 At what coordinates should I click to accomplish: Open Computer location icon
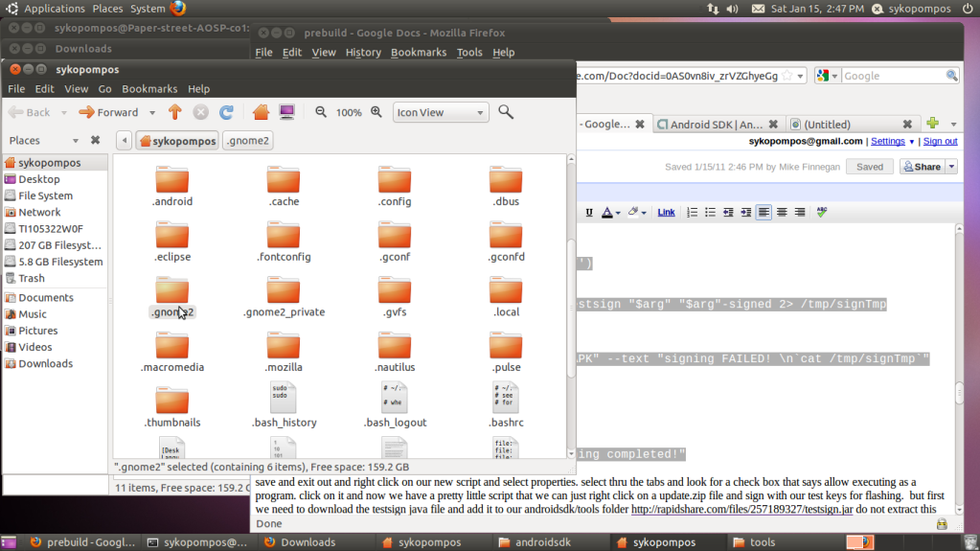click(x=286, y=112)
